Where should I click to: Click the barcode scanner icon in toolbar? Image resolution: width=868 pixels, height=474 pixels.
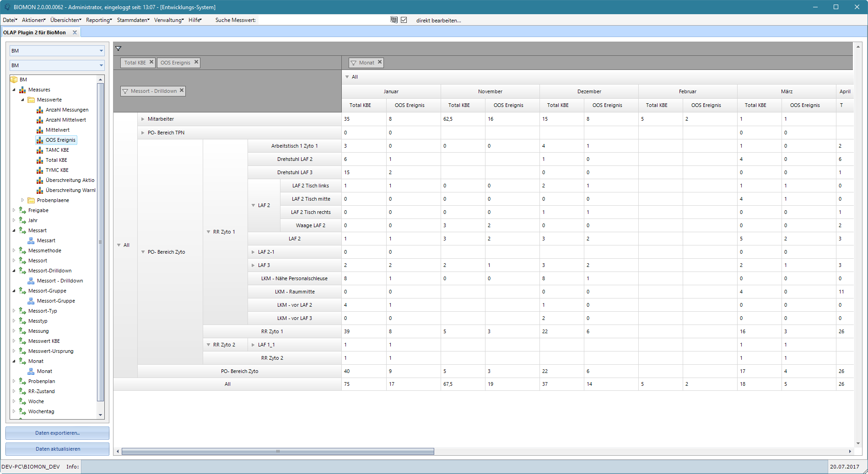(x=394, y=20)
